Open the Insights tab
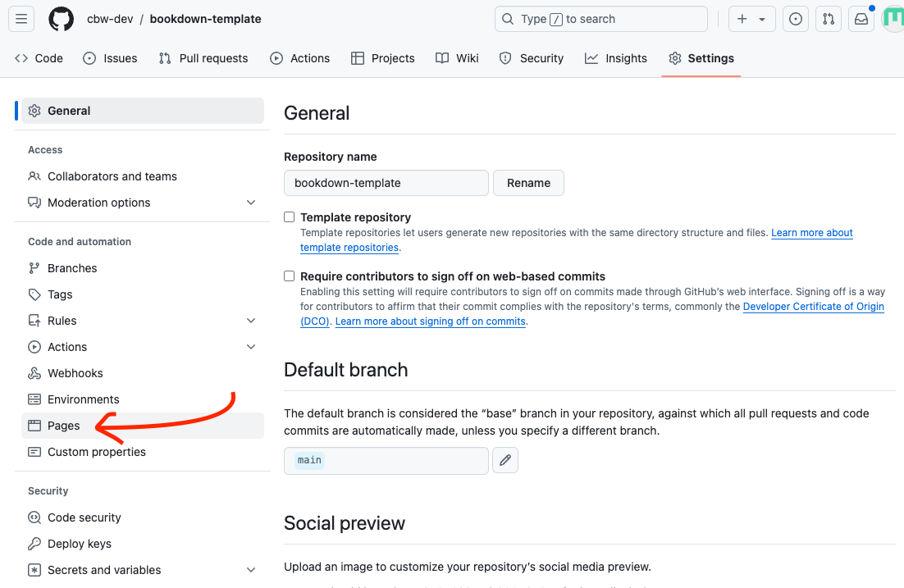This screenshot has width=904, height=588. coord(616,58)
